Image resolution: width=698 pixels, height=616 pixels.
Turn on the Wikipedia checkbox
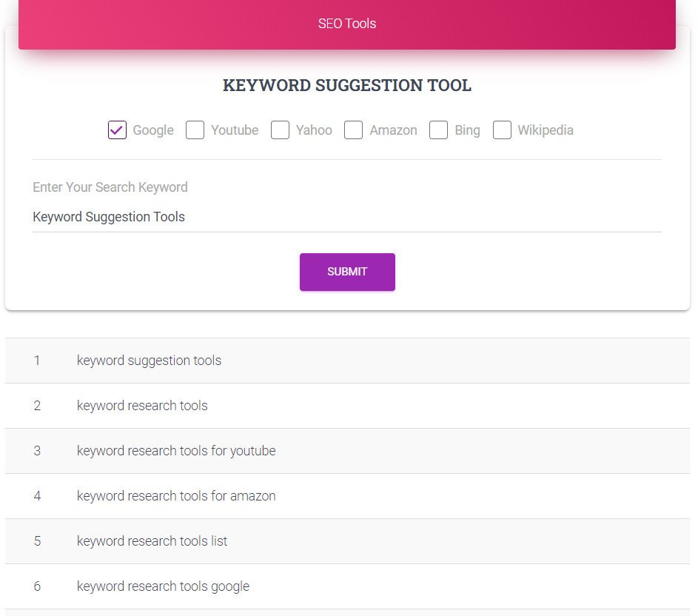point(502,130)
